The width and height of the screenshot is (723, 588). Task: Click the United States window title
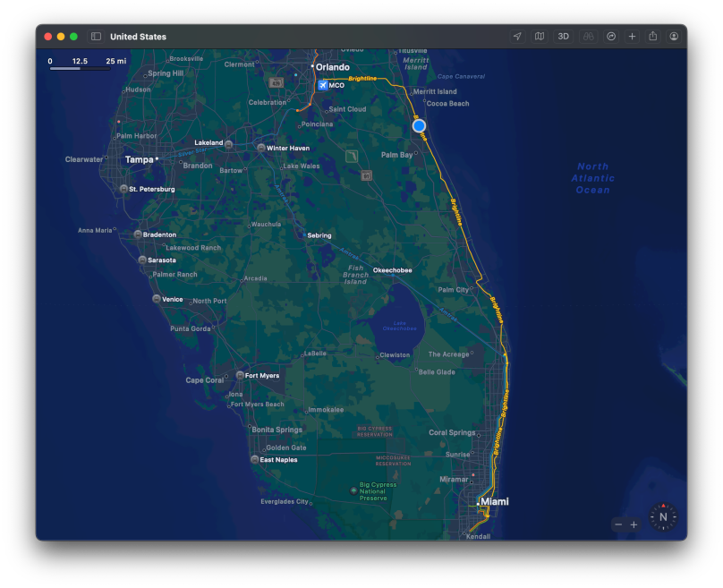pyautogui.click(x=139, y=37)
